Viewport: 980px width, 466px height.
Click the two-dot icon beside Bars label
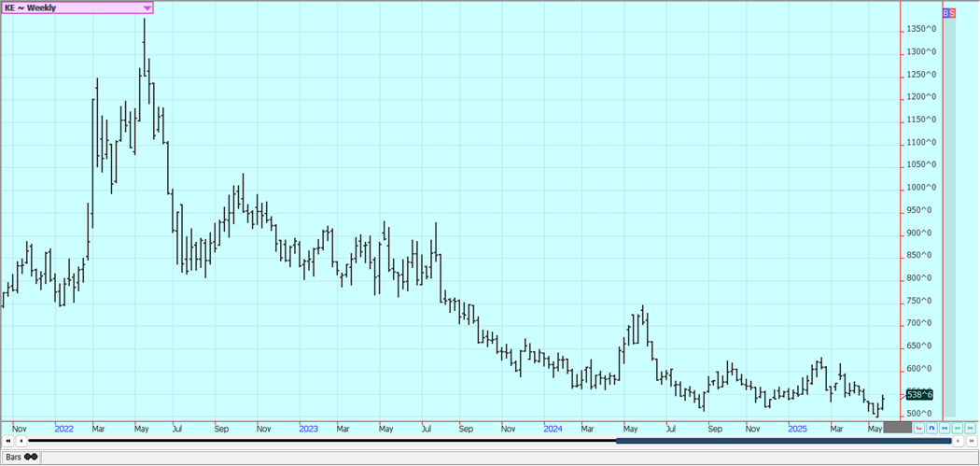coord(31,457)
